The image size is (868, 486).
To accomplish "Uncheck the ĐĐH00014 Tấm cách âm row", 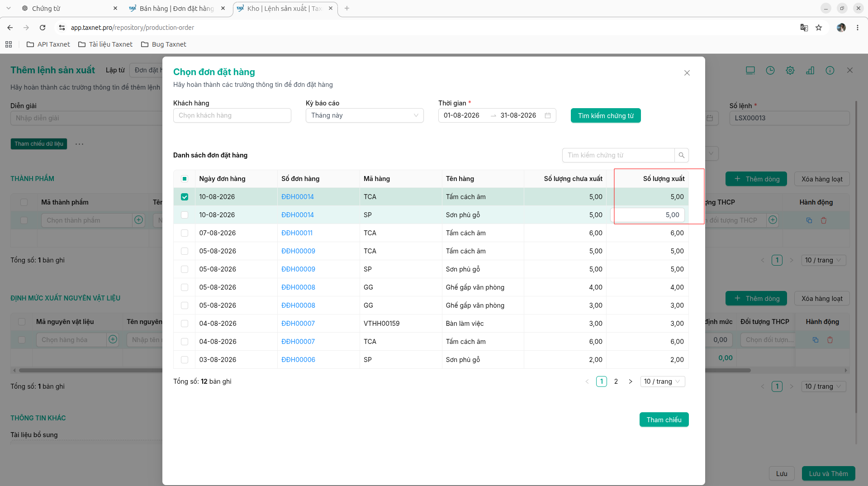I will (185, 197).
